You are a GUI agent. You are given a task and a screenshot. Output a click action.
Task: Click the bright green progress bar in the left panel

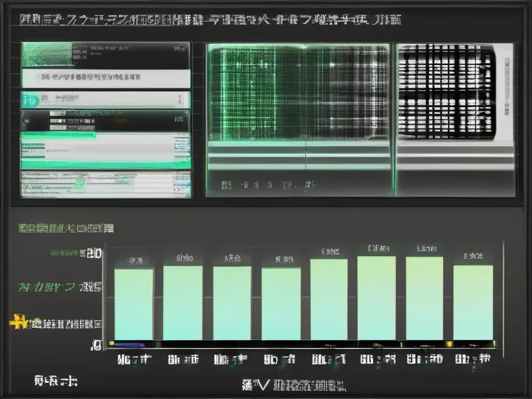pyautogui.click(x=59, y=136)
